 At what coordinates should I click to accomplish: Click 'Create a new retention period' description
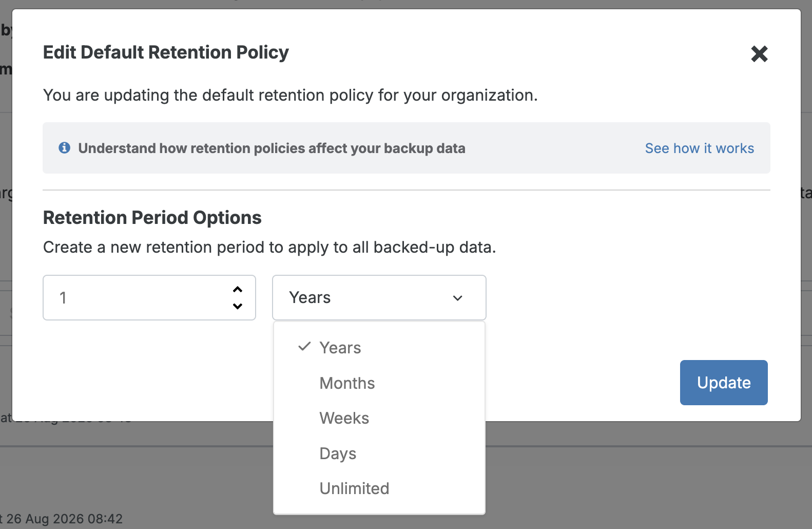269,248
